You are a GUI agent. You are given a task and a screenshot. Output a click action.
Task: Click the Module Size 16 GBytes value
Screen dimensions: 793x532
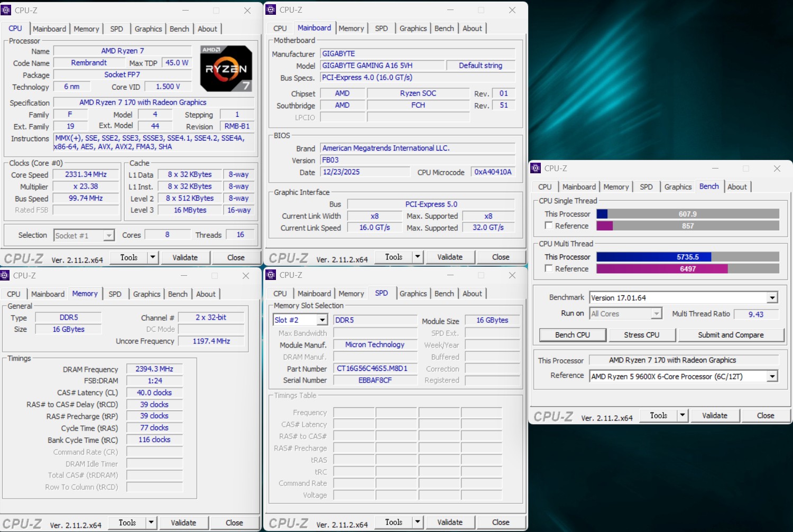(x=492, y=320)
